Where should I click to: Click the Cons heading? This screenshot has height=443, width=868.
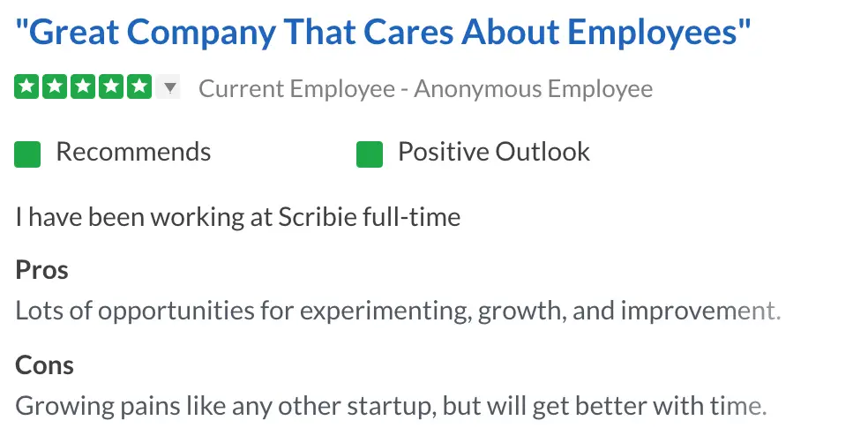(44, 365)
